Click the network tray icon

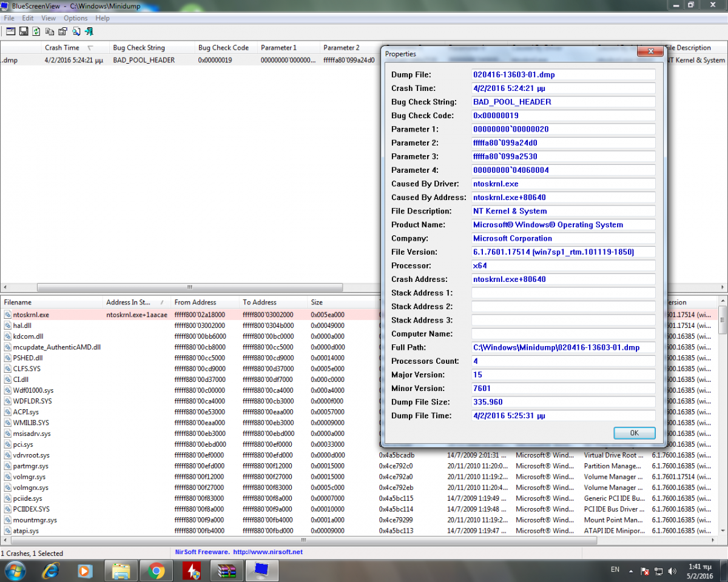[658, 571]
